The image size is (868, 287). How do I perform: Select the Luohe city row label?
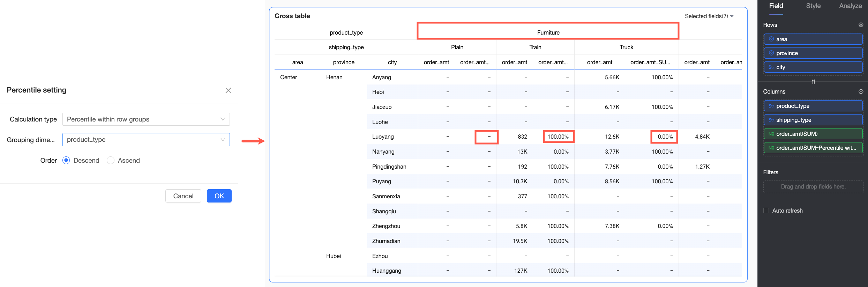click(380, 122)
